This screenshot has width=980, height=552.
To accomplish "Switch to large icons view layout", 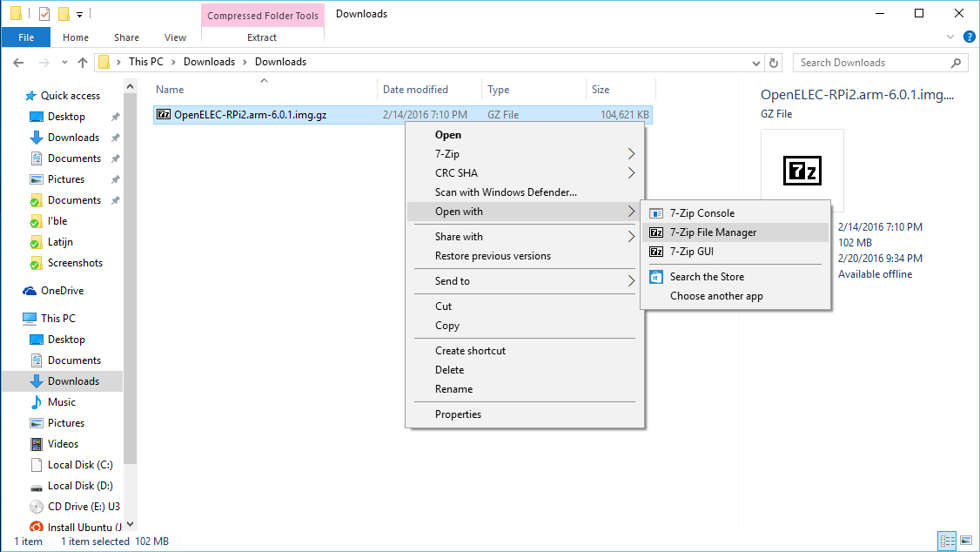I will [965, 541].
